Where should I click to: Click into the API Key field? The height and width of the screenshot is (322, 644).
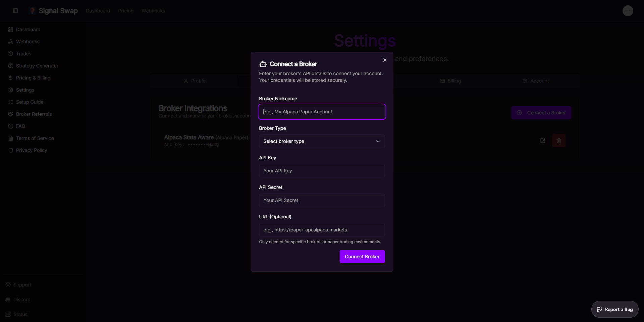322,171
